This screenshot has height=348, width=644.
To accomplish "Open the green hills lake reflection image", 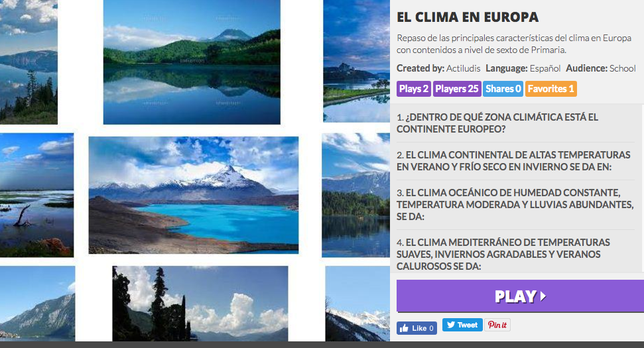I will (x=192, y=62).
